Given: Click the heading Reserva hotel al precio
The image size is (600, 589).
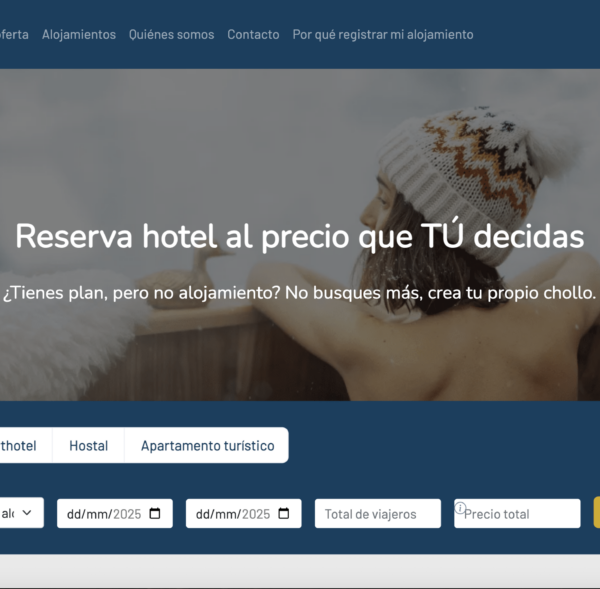Looking at the screenshot, I should 300,237.
